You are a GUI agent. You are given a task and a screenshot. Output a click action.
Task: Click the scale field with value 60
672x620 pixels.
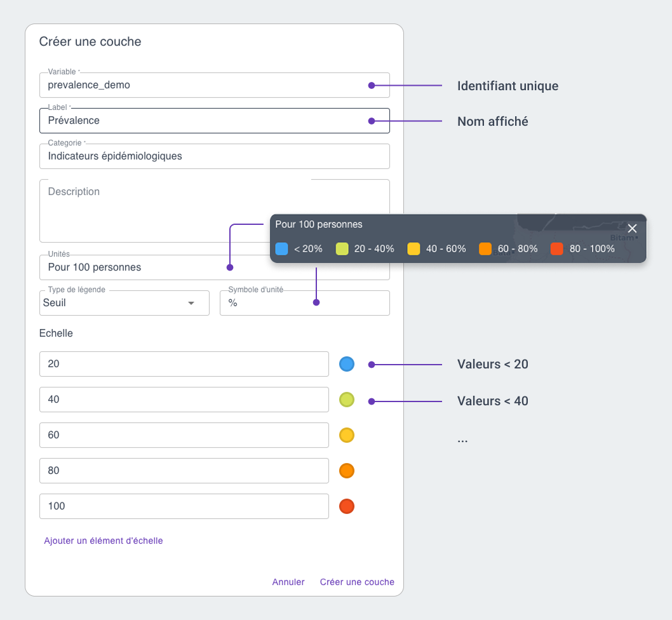(184, 435)
